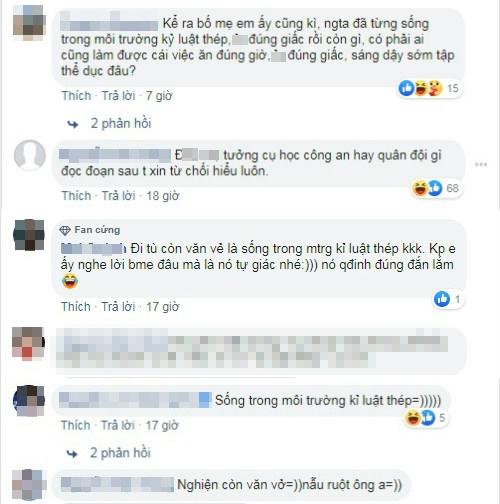Image resolution: width=500 pixels, height=504 pixels.
Task: Click Thích on the 17 giờ Fan cứng comment
Action: (x=76, y=307)
